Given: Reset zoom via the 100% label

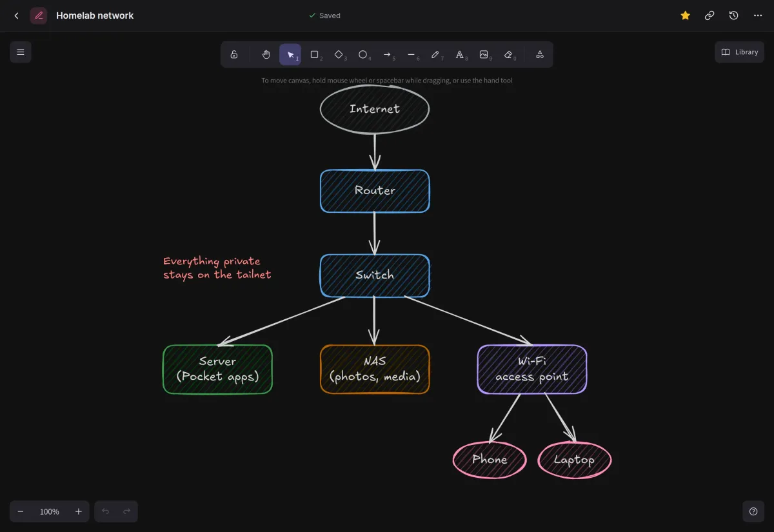Looking at the screenshot, I should (x=50, y=511).
